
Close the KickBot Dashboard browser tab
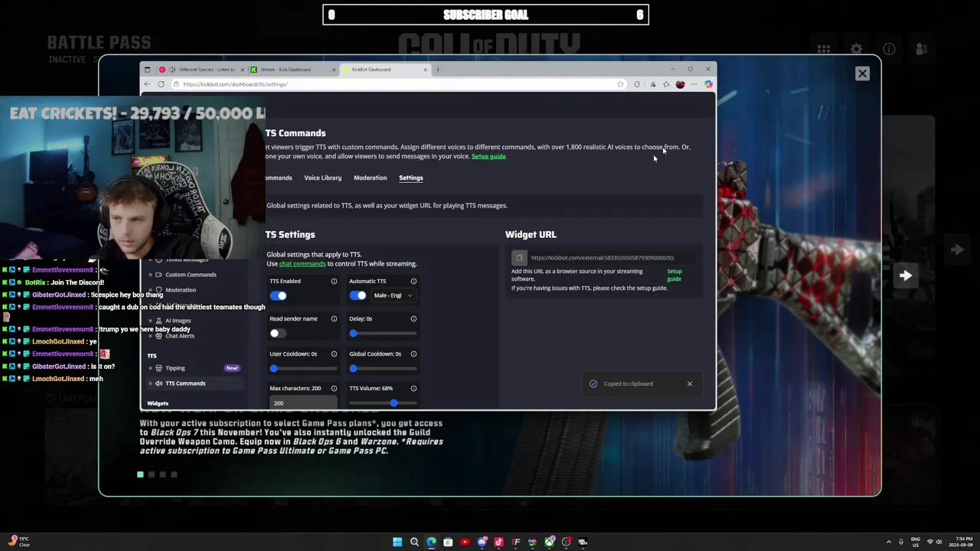[425, 70]
